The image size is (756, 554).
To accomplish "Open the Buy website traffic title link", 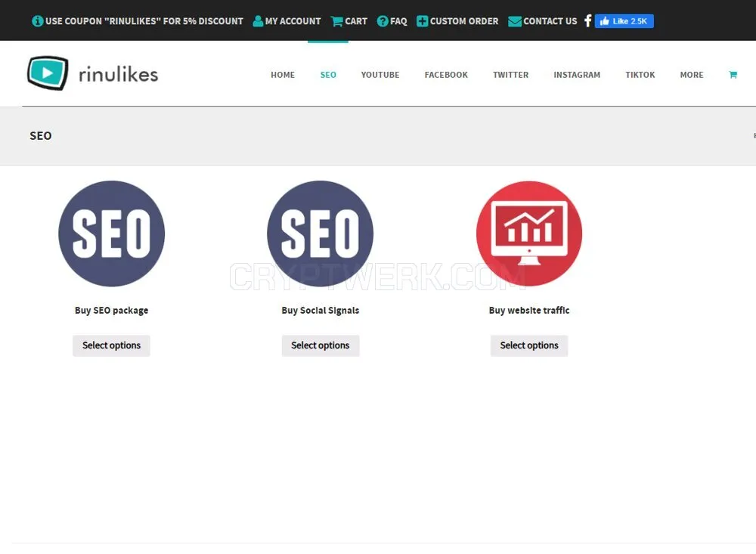I will 529,311.
